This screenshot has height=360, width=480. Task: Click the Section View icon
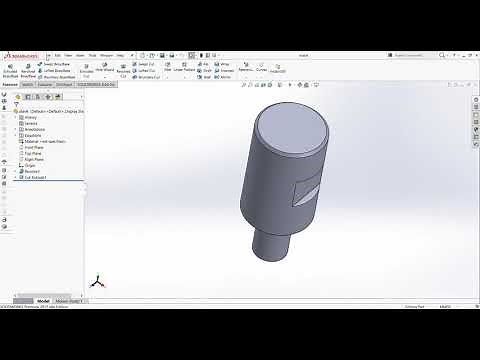[x=264, y=85]
